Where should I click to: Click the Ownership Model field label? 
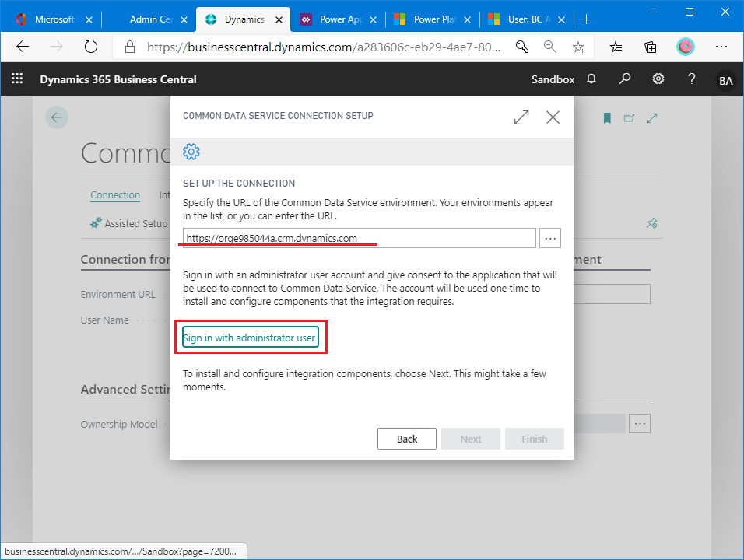(119, 425)
